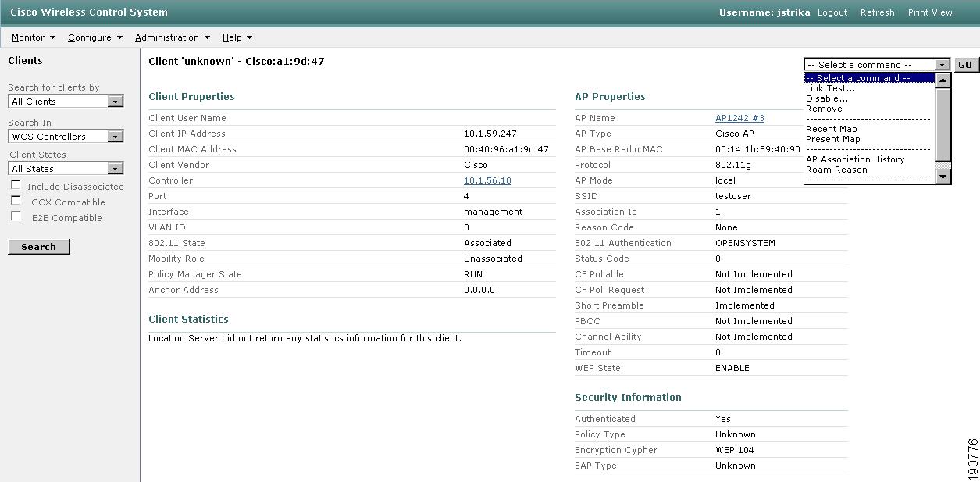Screen dimensions: 980x482
Task: Click the Short Preamble value Implemented
Action: [744, 305]
